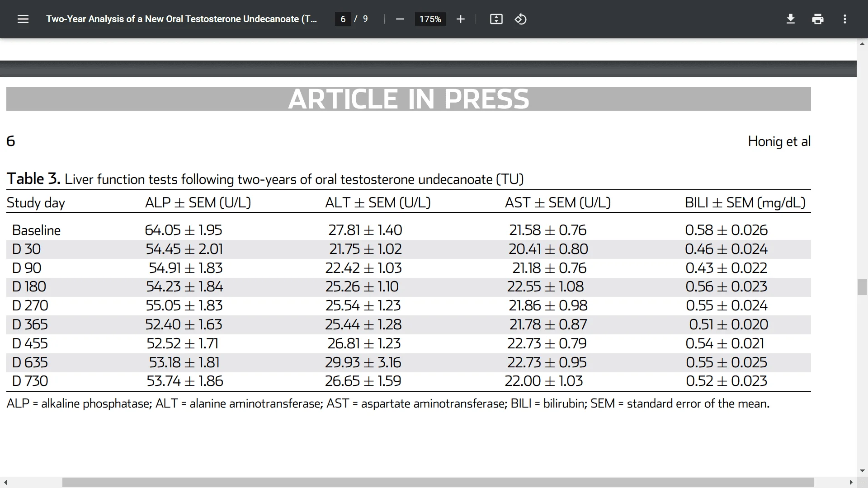Click the page number '6' in page header
The height and width of the screenshot is (488, 868).
11,141
